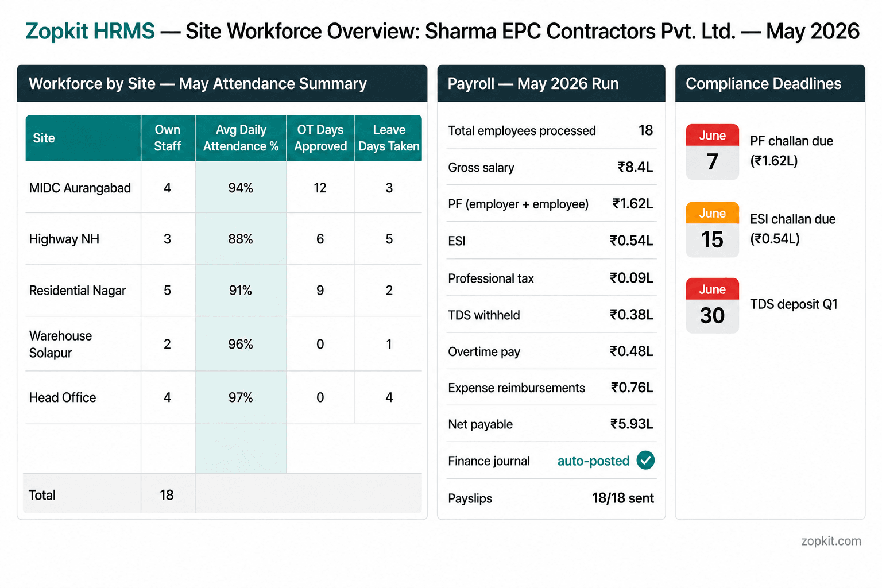Select the Warehouse Solapur site row name

60,344
